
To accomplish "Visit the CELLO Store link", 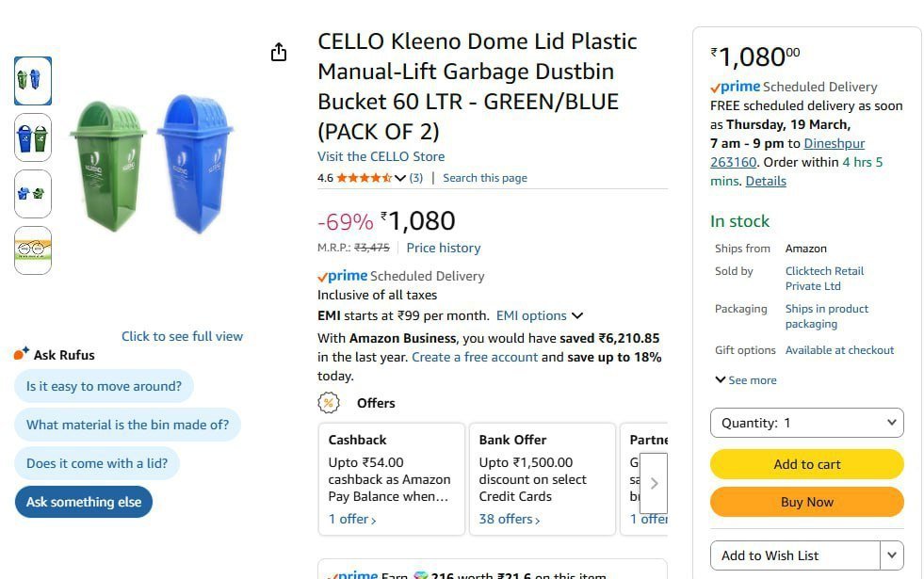I will tap(381, 156).
